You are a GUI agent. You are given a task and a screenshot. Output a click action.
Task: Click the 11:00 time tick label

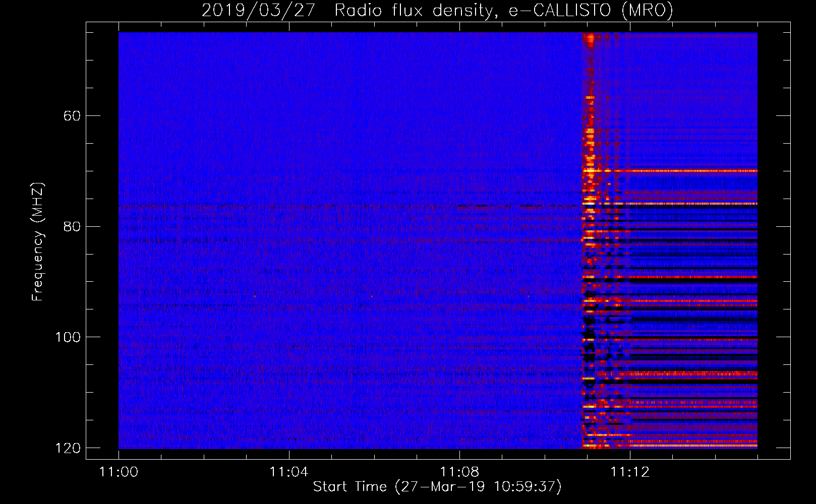pos(119,472)
